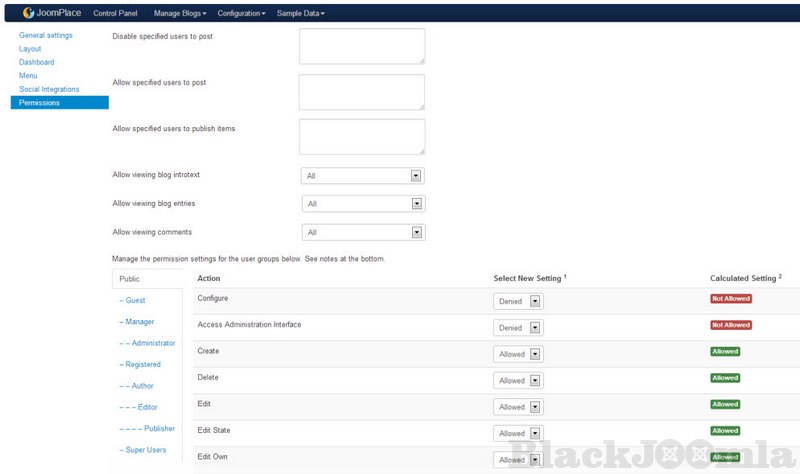The width and height of the screenshot is (800, 474).
Task: Open the Edit State permission dropdown
Action: (519, 434)
